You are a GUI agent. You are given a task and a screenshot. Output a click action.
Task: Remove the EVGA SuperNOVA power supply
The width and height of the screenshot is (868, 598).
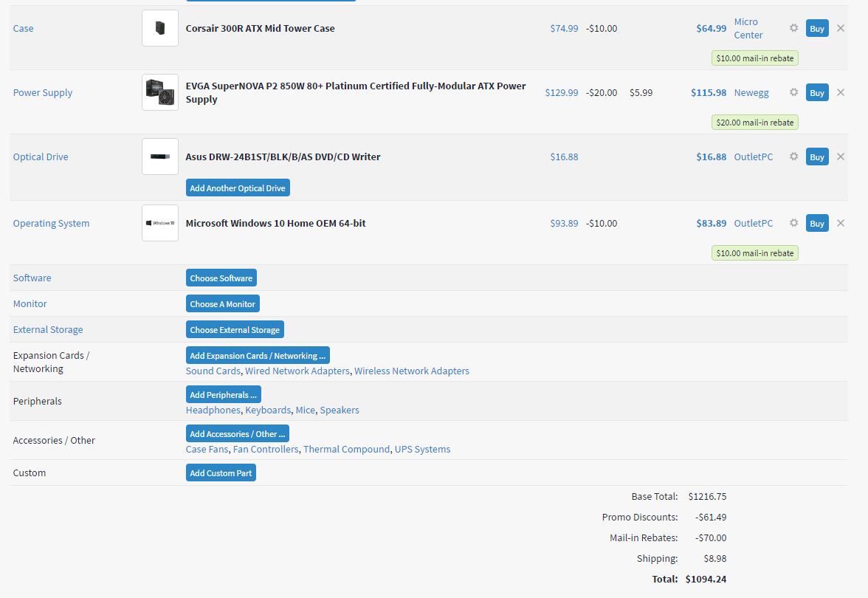pos(840,92)
